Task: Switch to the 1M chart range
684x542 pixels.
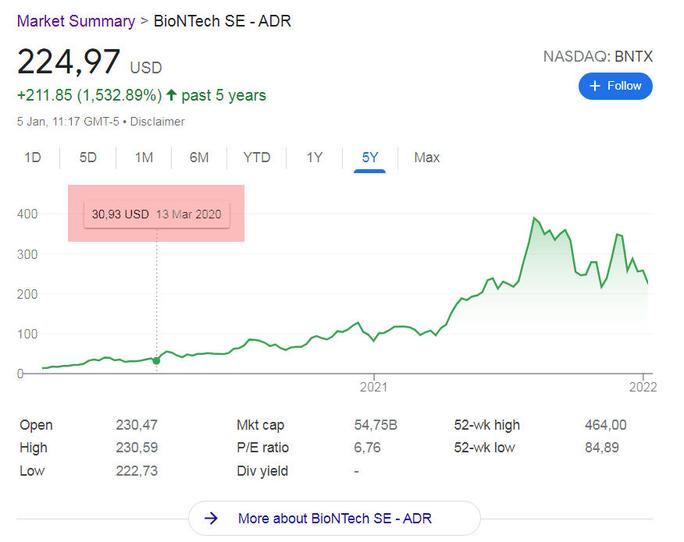Action: tap(144, 157)
